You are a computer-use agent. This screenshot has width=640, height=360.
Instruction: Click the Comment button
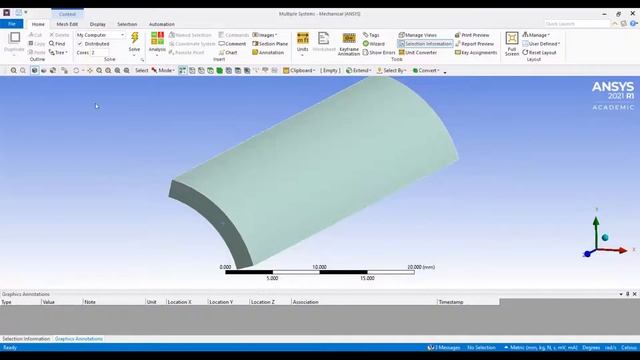[232, 44]
